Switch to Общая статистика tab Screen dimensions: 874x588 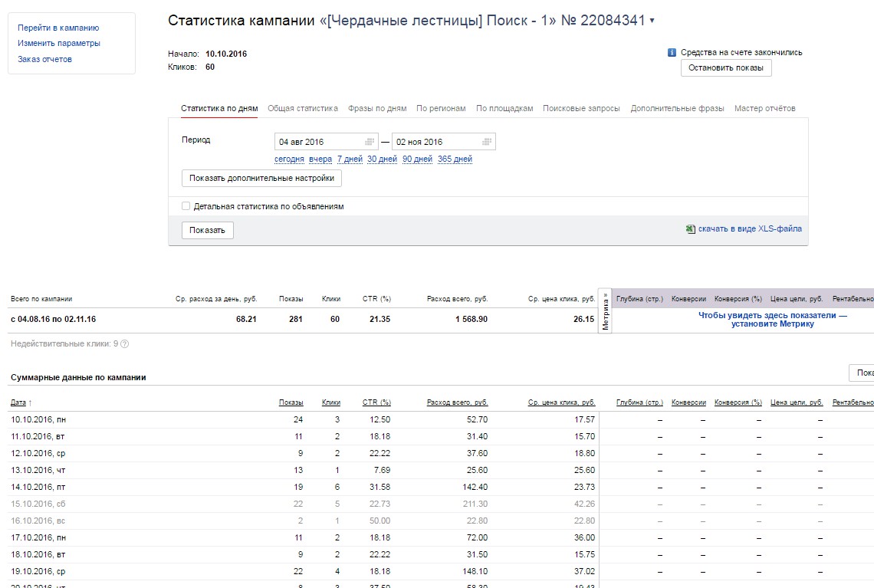point(303,108)
